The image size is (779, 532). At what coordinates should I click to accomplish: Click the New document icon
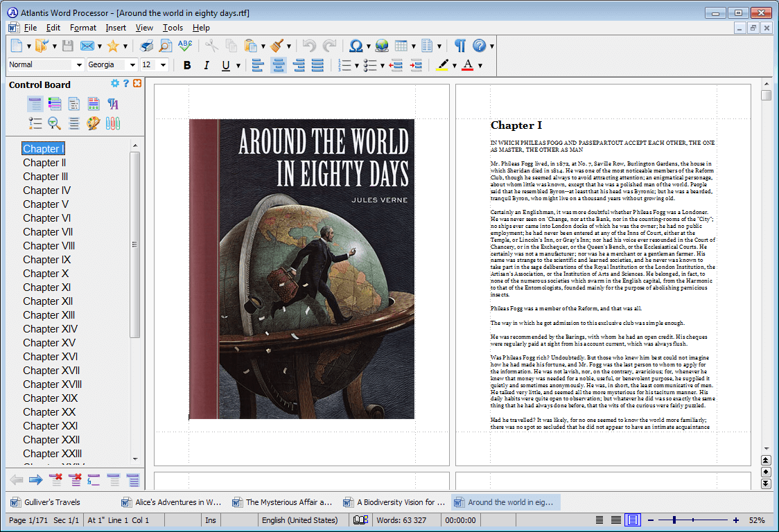click(x=17, y=46)
